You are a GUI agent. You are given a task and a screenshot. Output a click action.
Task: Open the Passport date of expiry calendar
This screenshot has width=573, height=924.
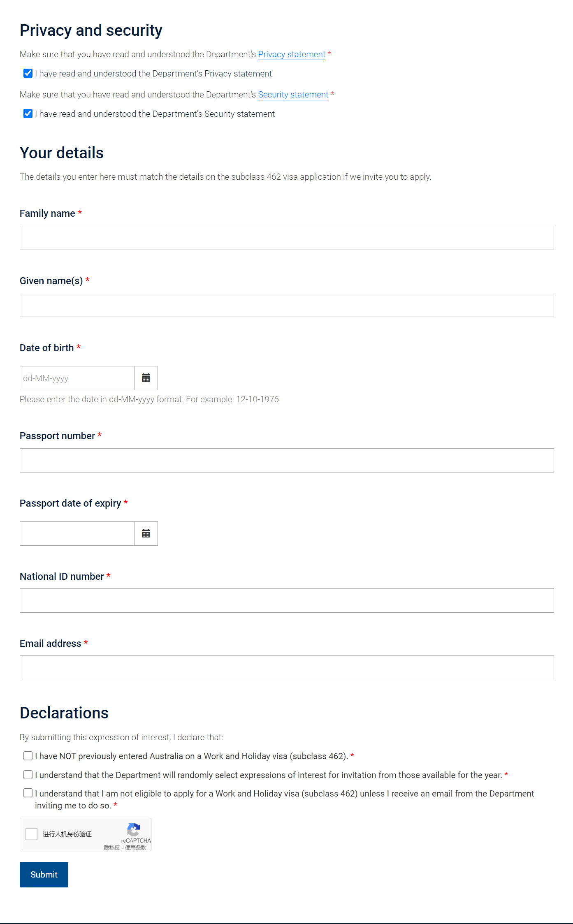tap(146, 533)
